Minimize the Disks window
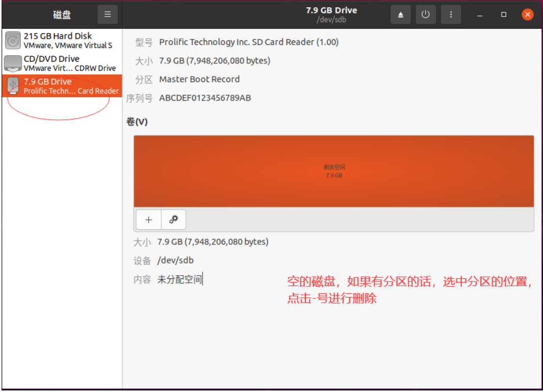Screen dimensions: 543x392 479,14
